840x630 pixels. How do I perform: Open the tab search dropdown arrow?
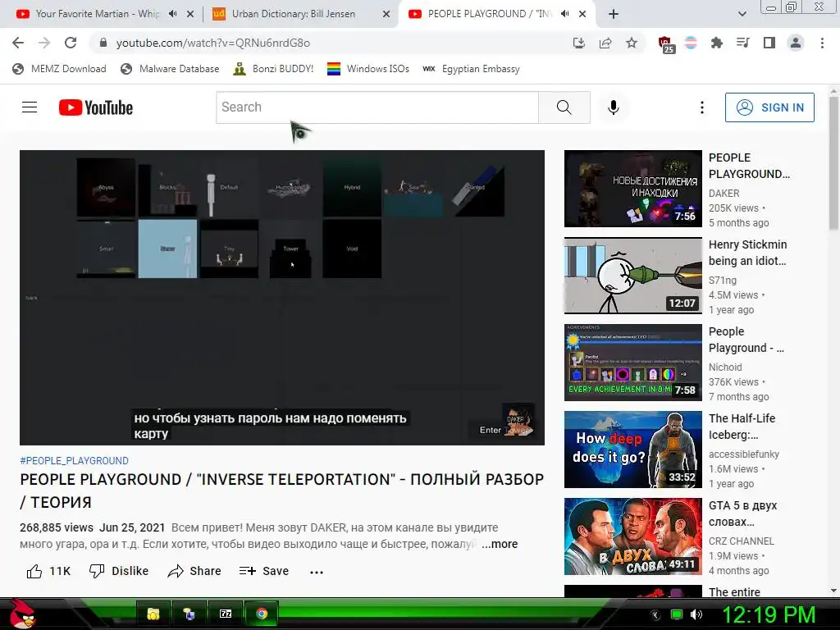[x=742, y=14]
